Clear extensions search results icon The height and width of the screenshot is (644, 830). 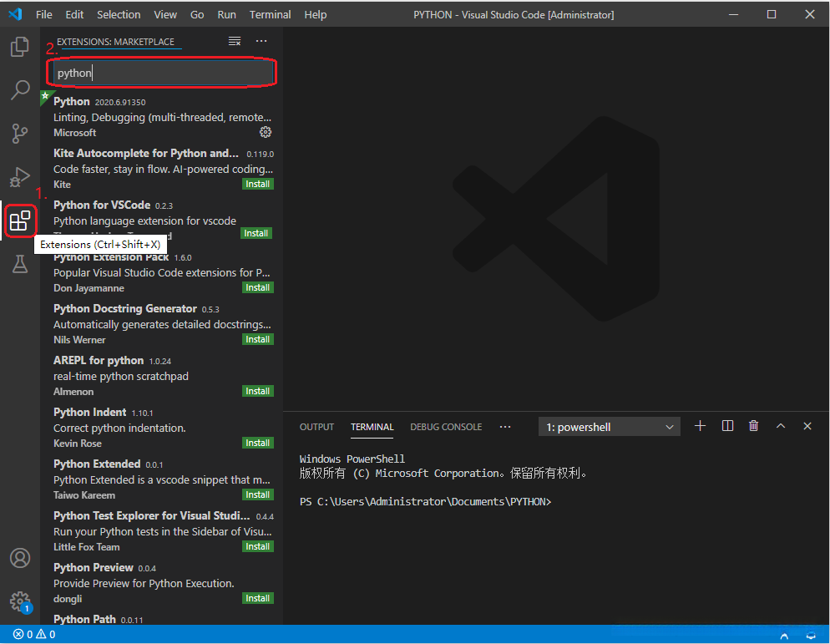click(x=235, y=42)
